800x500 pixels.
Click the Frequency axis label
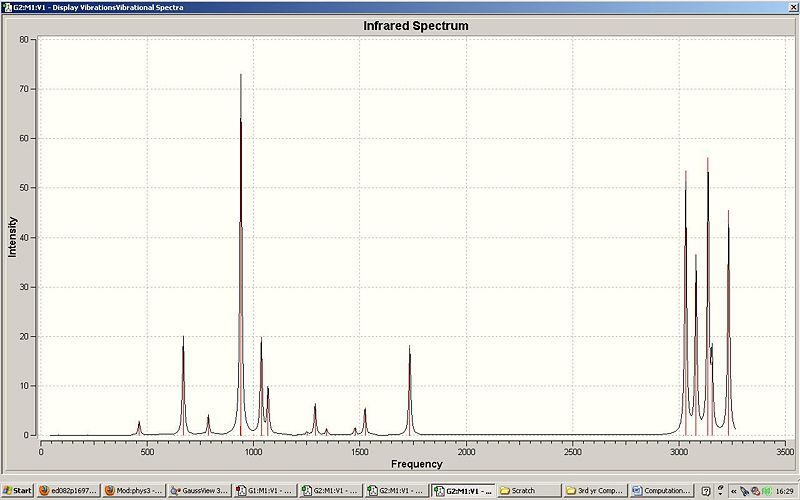[x=416, y=464]
